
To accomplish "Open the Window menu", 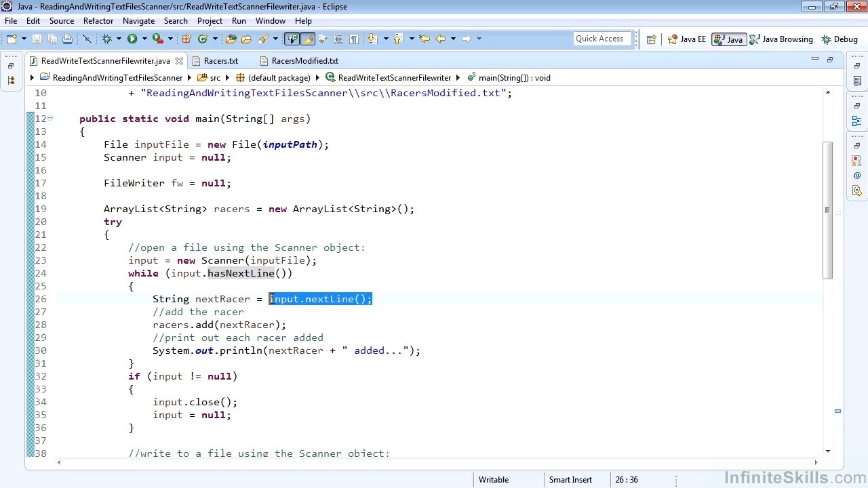I will (x=270, y=21).
